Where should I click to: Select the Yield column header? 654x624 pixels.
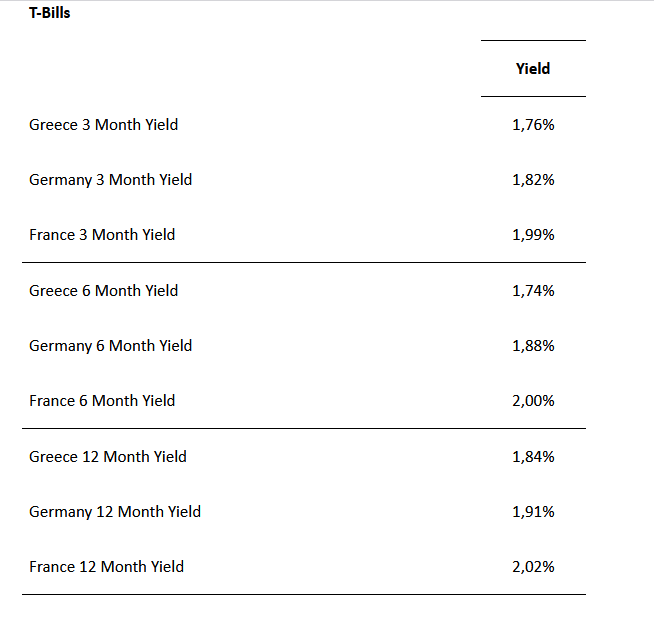[533, 69]
